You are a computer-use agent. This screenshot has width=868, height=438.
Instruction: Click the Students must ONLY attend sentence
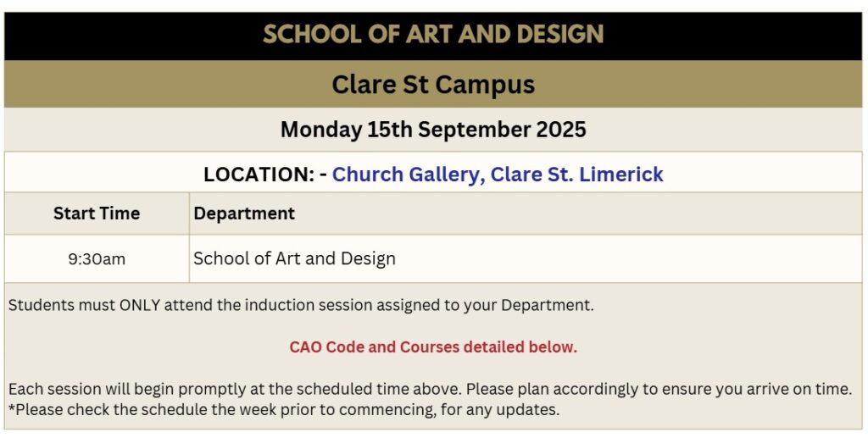pyautogui.click(x=301, y=305)
